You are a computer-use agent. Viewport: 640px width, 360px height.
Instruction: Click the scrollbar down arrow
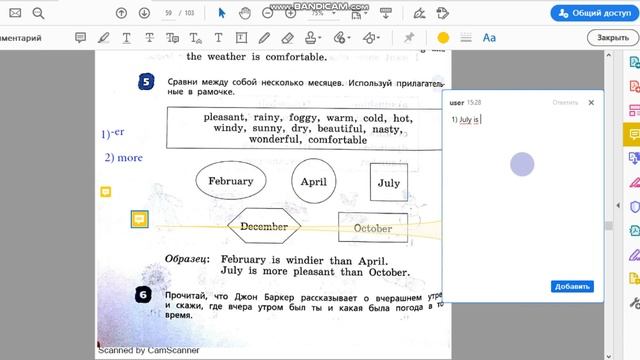[x=609, y=356]
